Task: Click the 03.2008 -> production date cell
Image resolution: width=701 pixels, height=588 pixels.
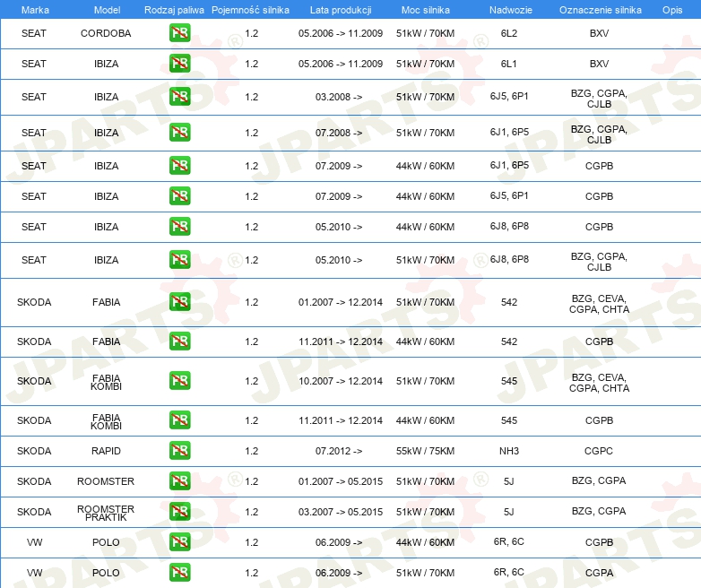Action: (x=339, y=97)
